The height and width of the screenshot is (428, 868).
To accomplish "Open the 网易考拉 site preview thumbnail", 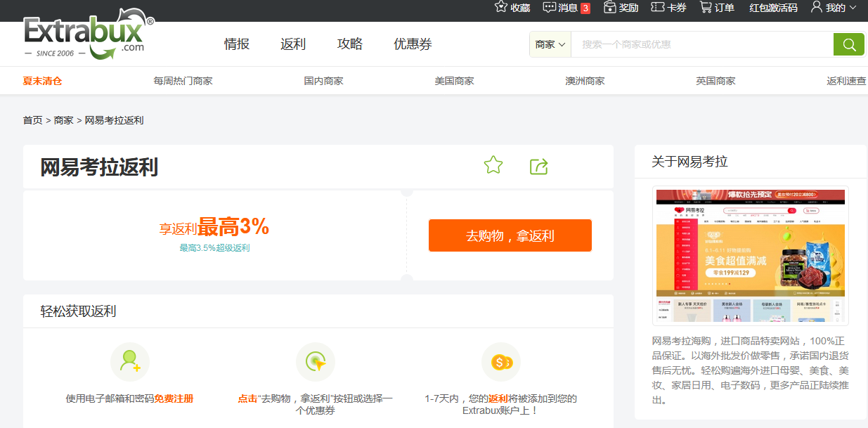I will coord(750,255).
